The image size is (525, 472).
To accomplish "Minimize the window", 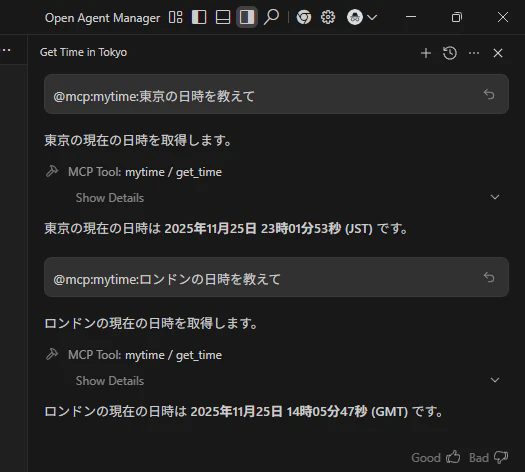I will [x=411, y=17].
